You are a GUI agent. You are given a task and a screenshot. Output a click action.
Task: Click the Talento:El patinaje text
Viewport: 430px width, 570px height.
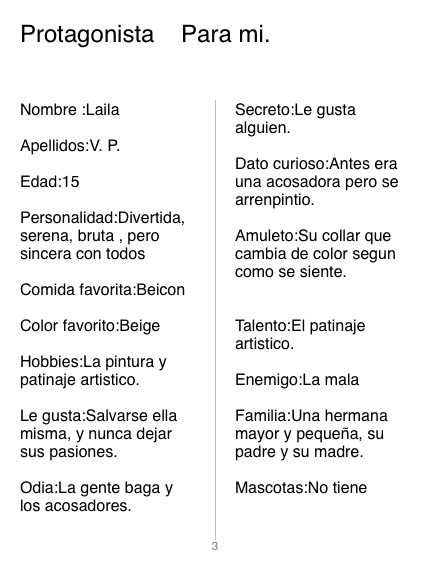pos(300,335)
